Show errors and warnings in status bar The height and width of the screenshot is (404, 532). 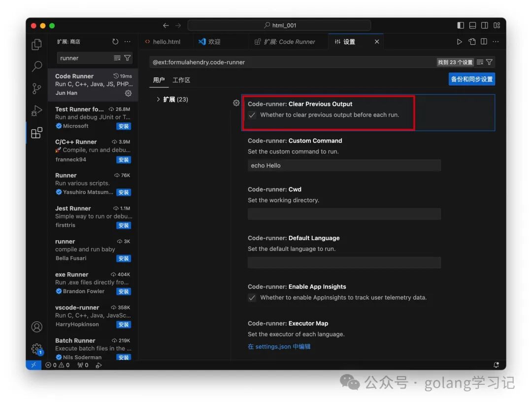pos(57,365)
